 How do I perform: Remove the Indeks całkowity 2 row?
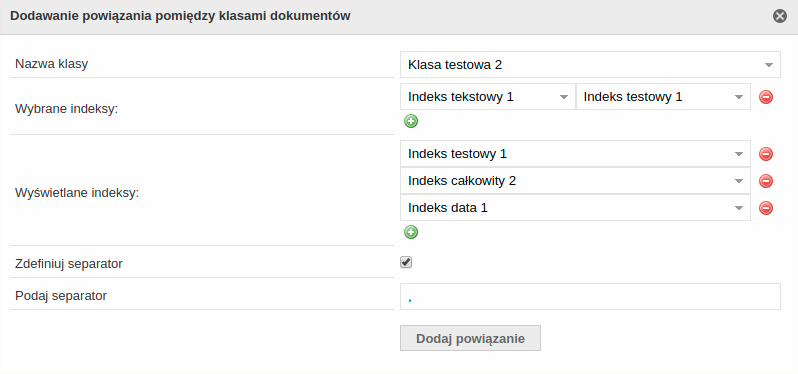point(766,181)
